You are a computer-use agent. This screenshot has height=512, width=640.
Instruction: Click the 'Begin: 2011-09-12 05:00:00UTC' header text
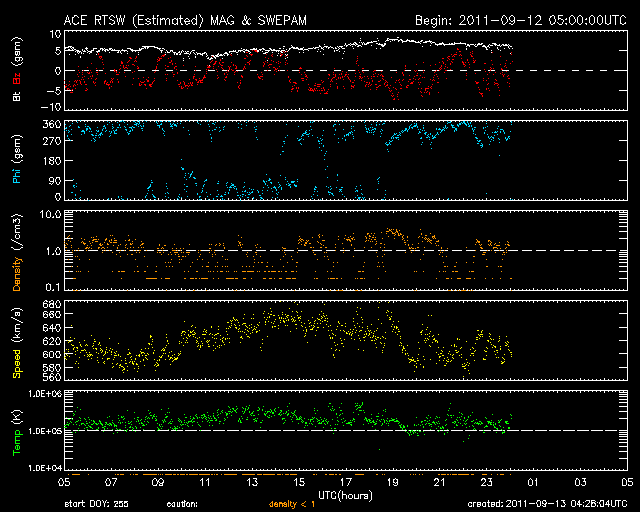[x=521, y=20]
